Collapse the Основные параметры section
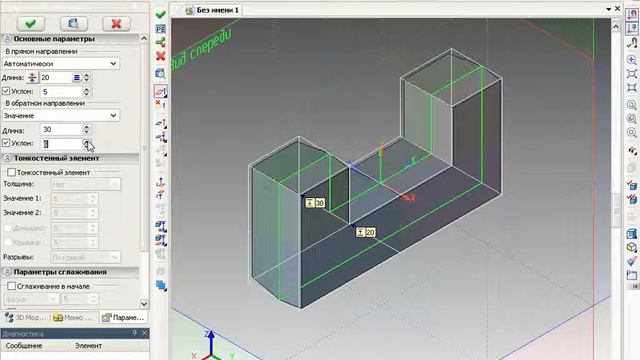The width and height of the screenshot is (640, 360). [x=7, y=39]
